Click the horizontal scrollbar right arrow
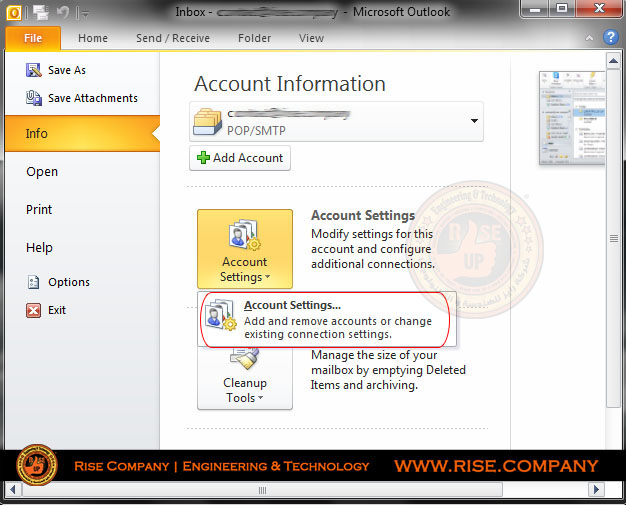 pos(596,489)
